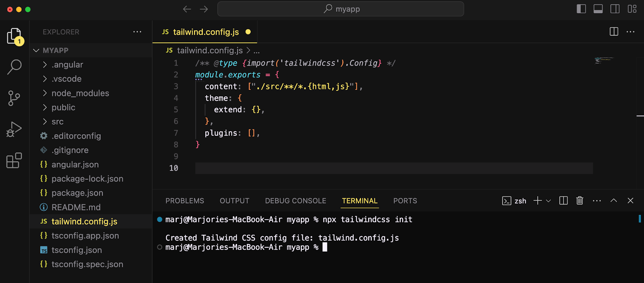Toggle the bottom panel visibility
Screen dimensions: 644x283
tap(598, 9)
